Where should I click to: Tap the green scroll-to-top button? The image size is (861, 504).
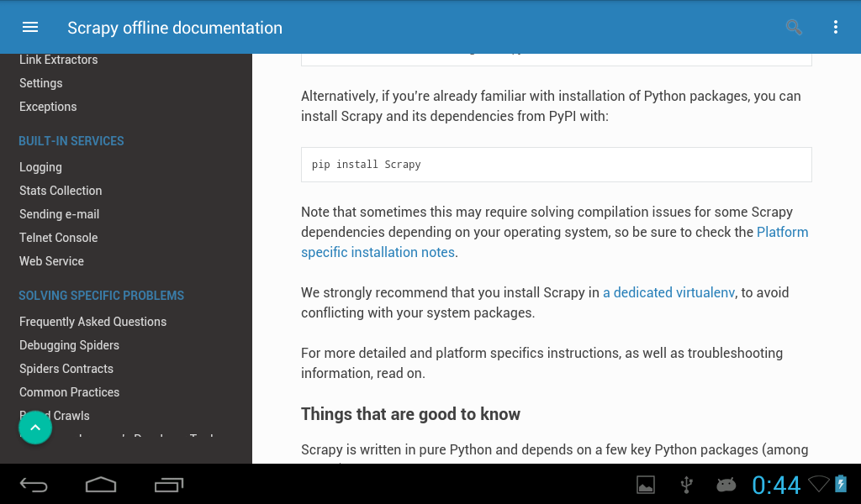(35, 428)
